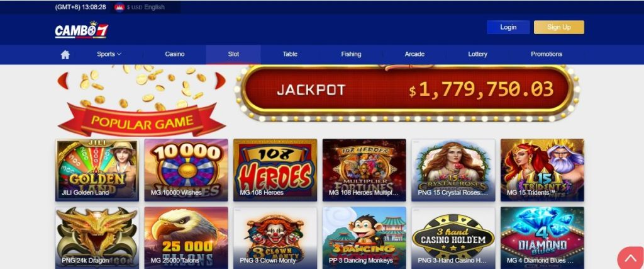Open JILI Golden Land game
This screenshot has height=269, width=644.
97,170
